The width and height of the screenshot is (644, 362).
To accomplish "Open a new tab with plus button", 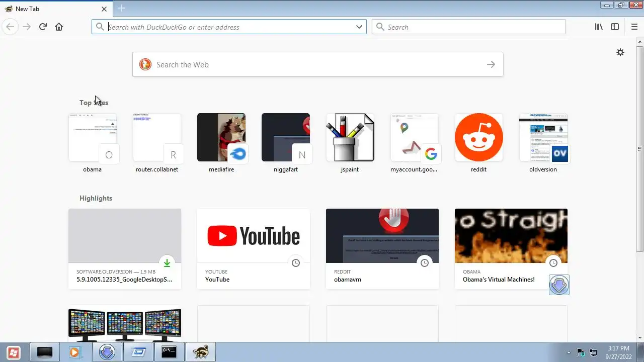I will (121, 8).
